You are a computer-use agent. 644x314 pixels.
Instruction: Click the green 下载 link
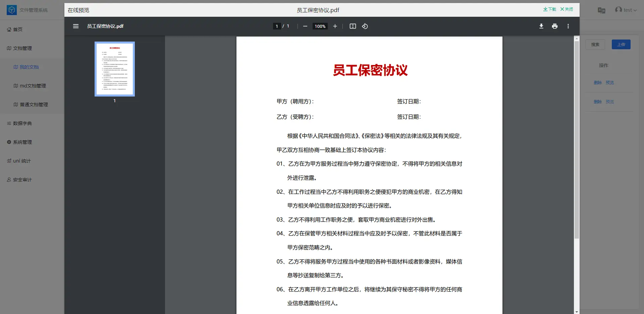(x=549, y=9)
